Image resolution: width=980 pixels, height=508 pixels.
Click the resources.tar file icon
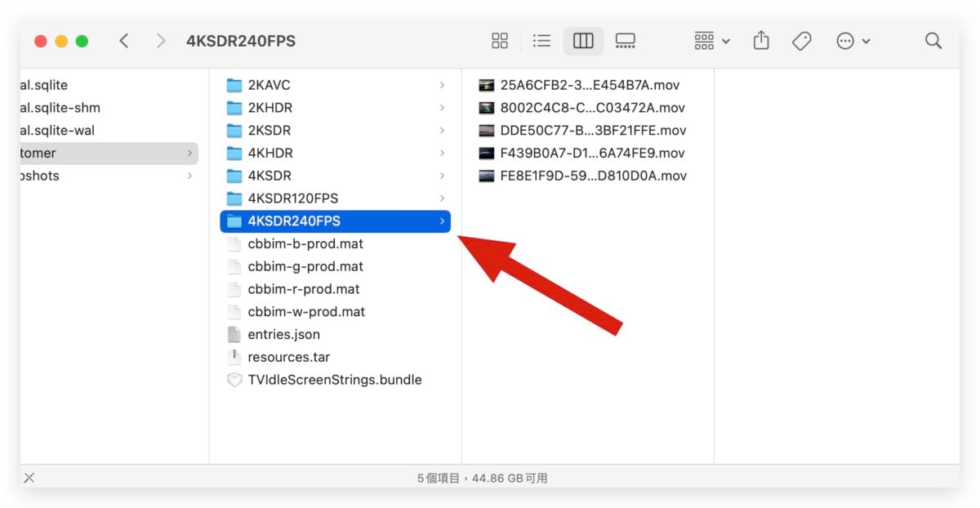pyautogui.click(x=234, y=357)
